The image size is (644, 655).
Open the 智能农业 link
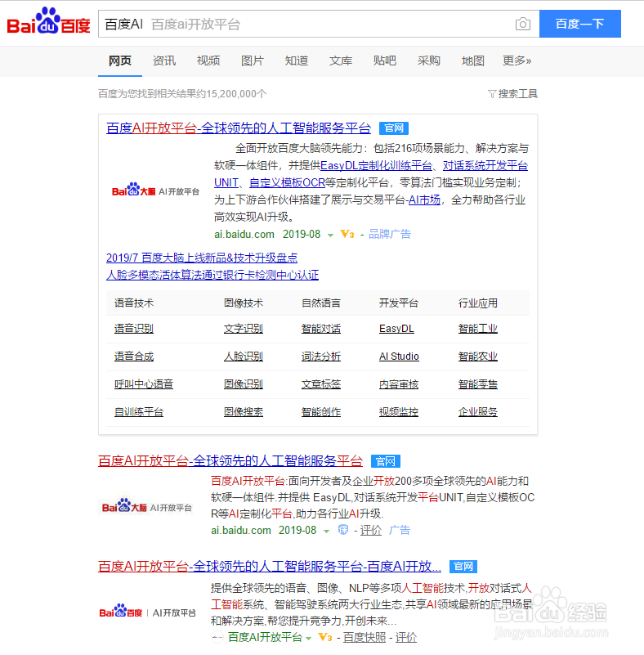coord(478,357)
